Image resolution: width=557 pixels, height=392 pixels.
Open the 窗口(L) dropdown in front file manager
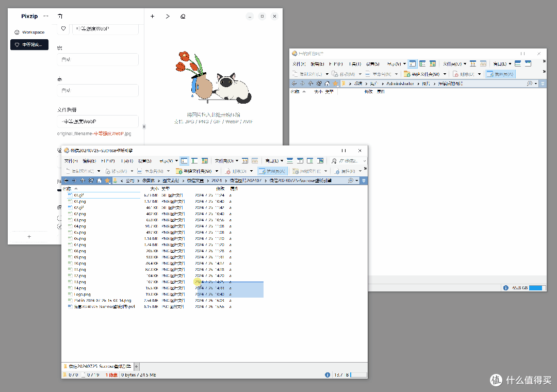click(x=274, y=161)
